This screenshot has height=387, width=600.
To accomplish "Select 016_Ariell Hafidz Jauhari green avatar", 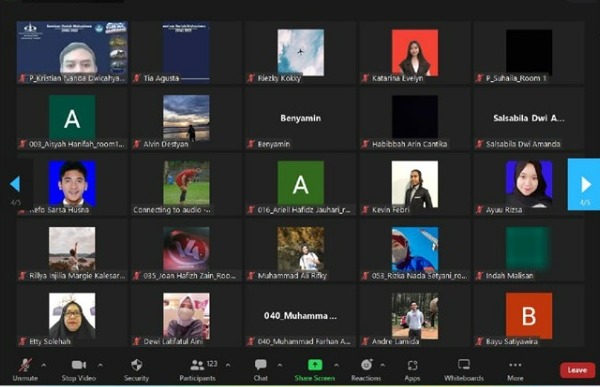I will point(300,183).
